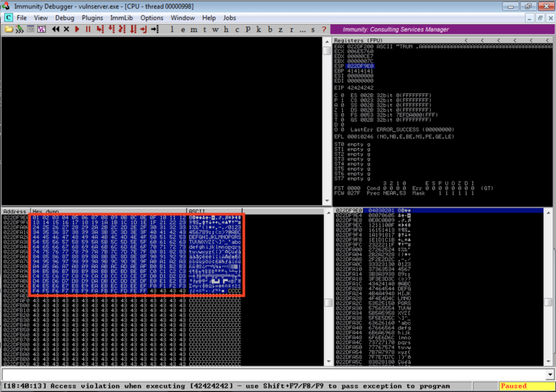Show Handles with 'h' button

[x=227, y=29]
